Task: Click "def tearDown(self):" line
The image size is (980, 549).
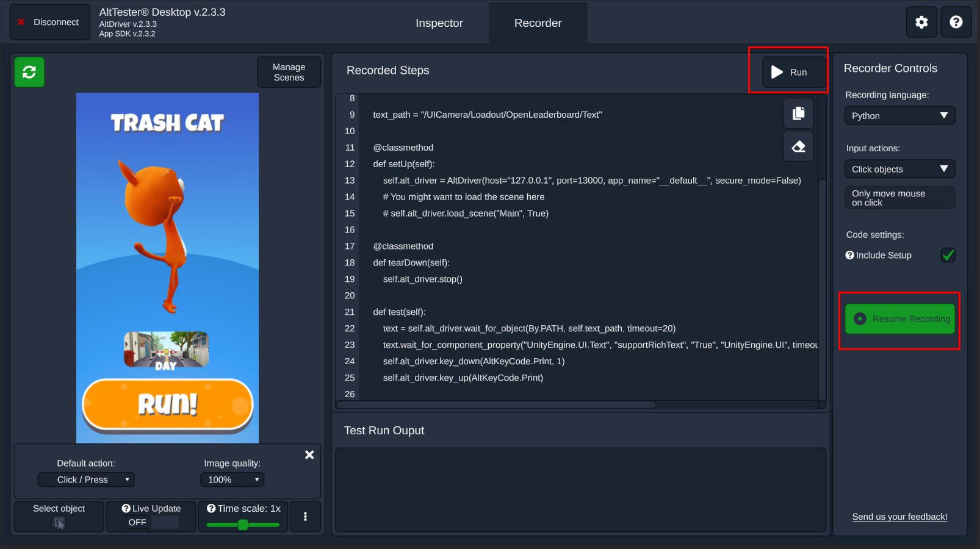Action: (x=411, y=263)
